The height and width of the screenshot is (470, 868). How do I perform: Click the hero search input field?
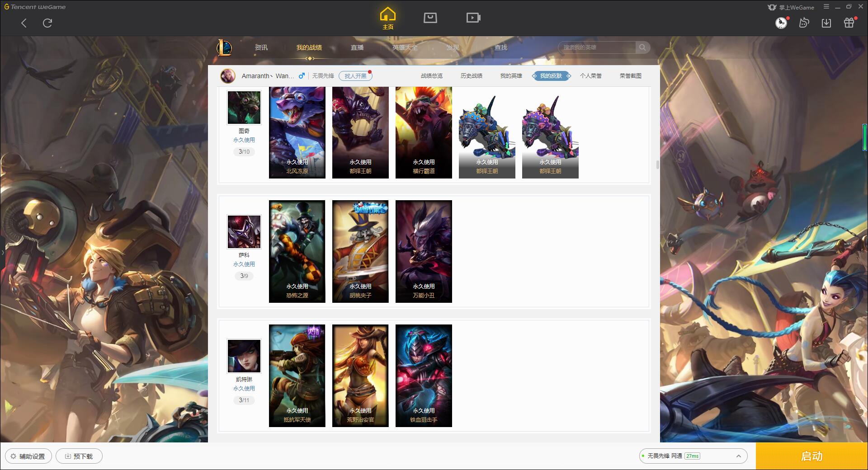click(597, 47)
